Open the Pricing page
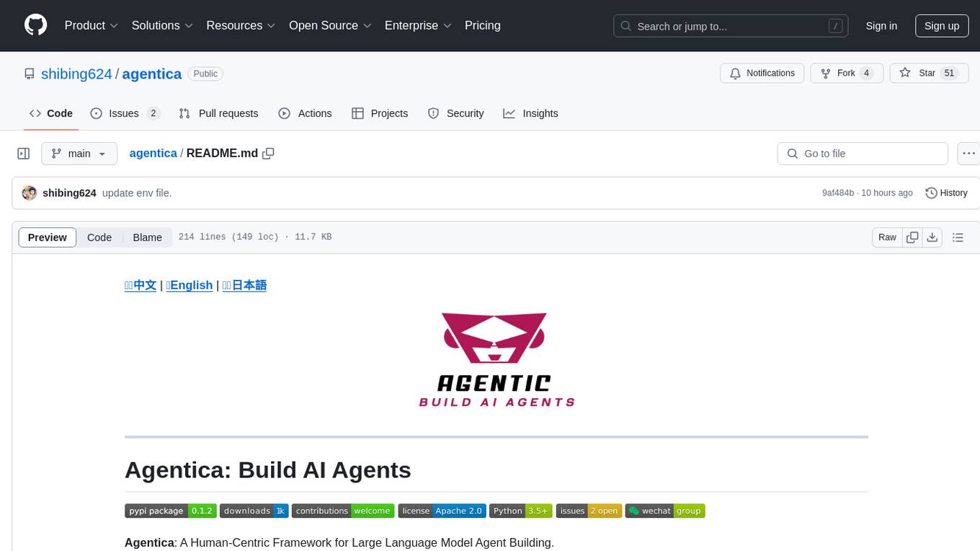Screen dimensions: 980x551 pos(483,25)
